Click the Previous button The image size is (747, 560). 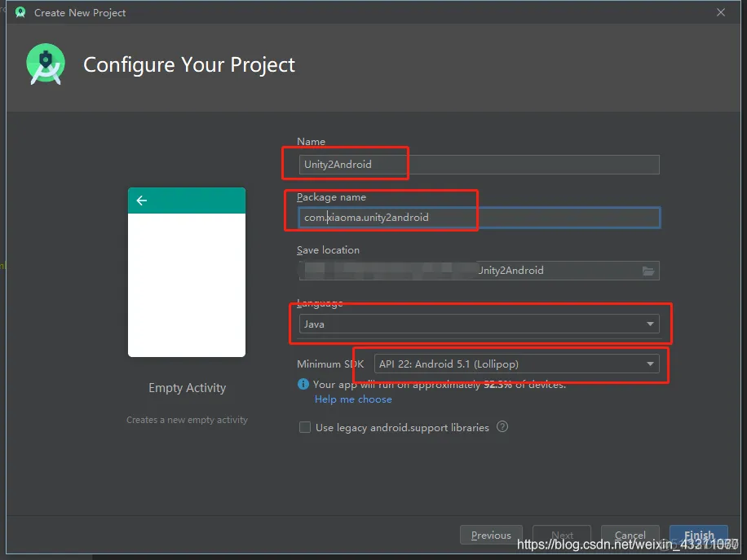[491, 535]
